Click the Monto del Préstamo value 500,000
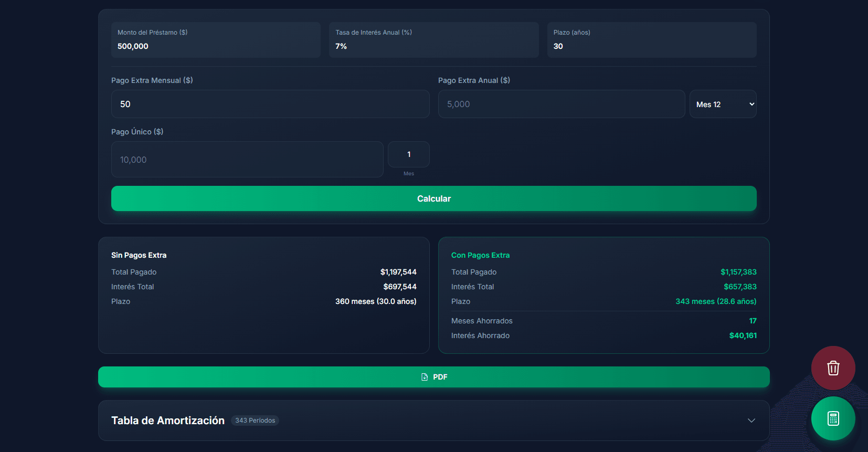Viewport: 868px width, 452px height. tap(133, 46)
